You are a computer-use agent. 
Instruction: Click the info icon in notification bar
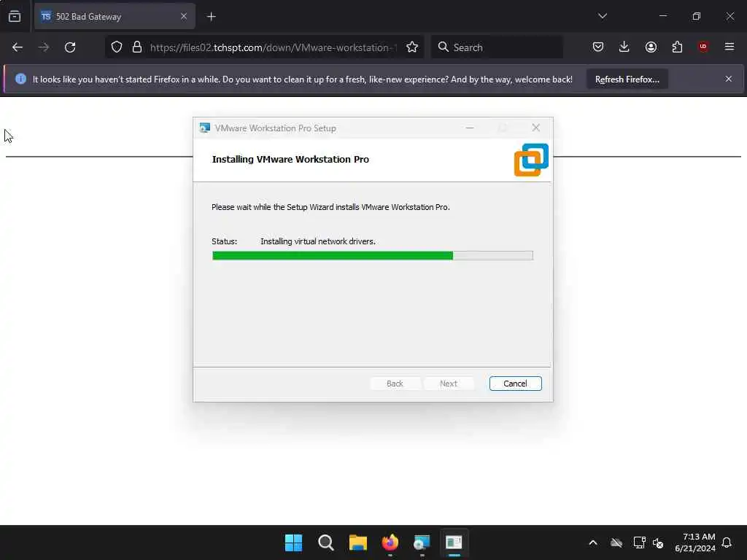(x=20, y=79)
